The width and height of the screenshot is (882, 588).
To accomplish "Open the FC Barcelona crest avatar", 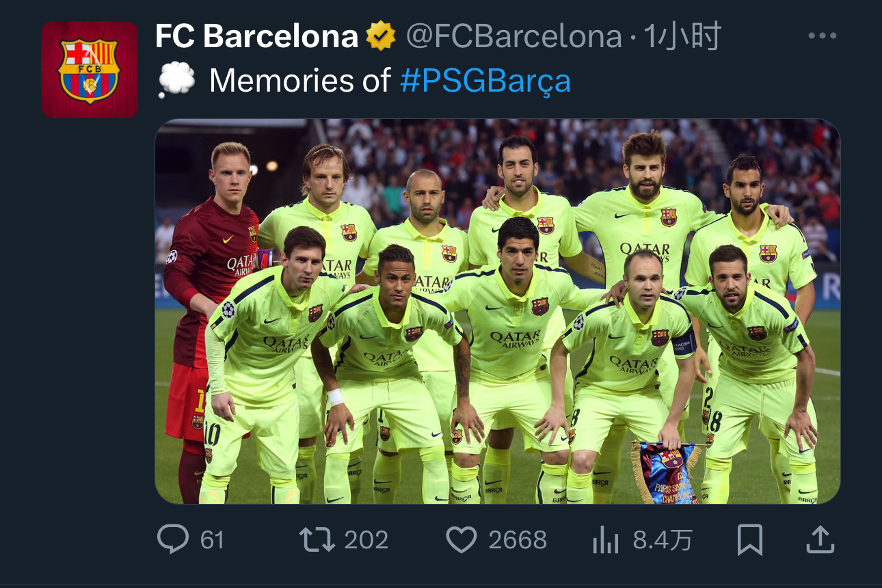I will point(90,70).
